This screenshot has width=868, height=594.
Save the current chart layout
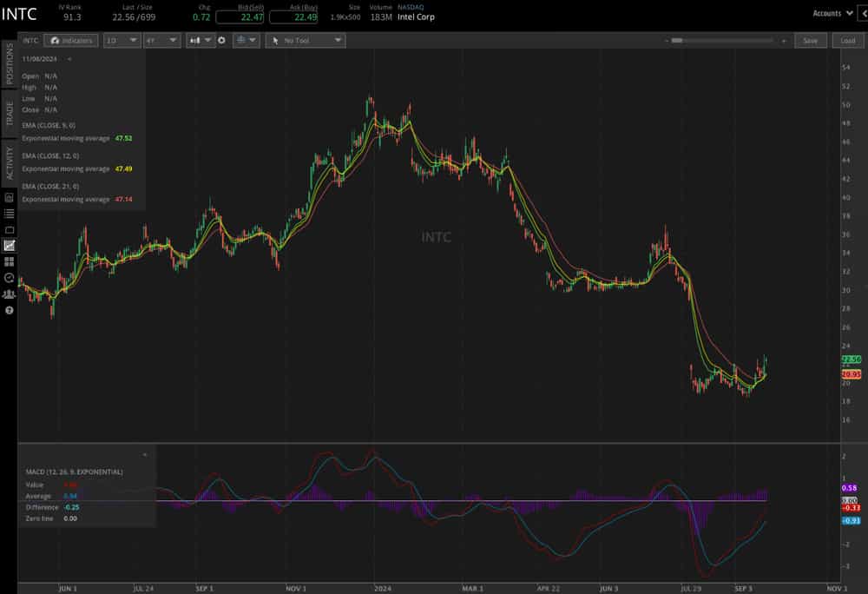(x=810, y=41)
